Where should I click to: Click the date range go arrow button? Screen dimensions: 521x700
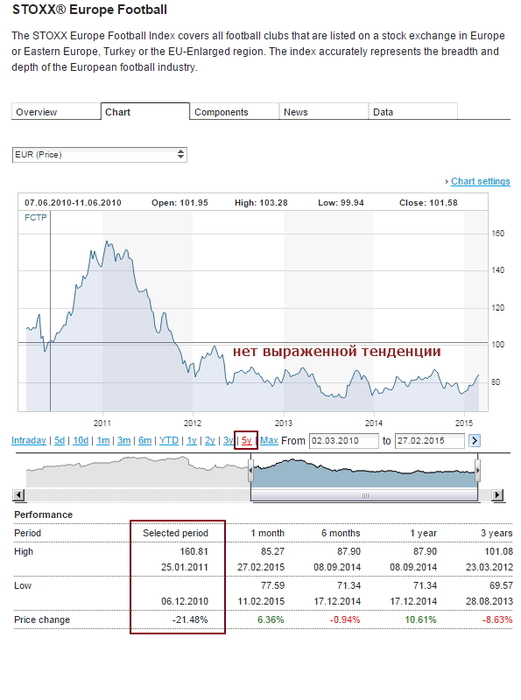point(474,441)
